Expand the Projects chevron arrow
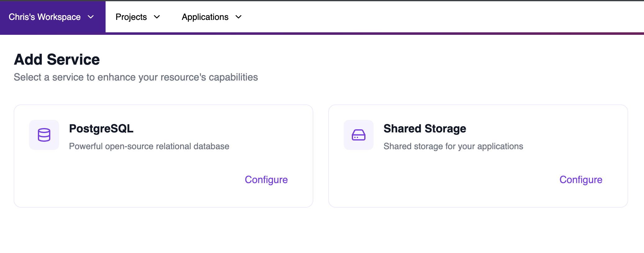 pos(157,17)
